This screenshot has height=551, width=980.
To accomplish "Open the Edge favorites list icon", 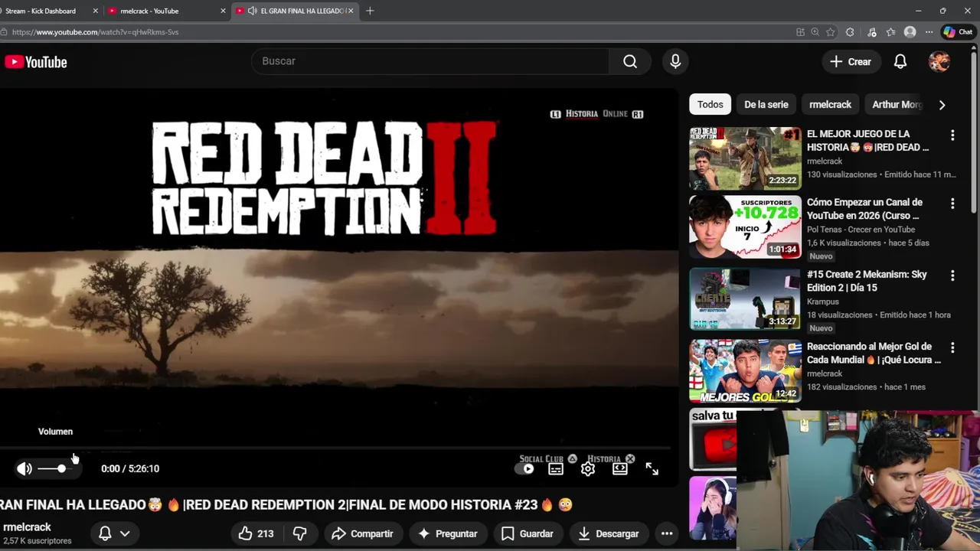I will tap(890, 32).
